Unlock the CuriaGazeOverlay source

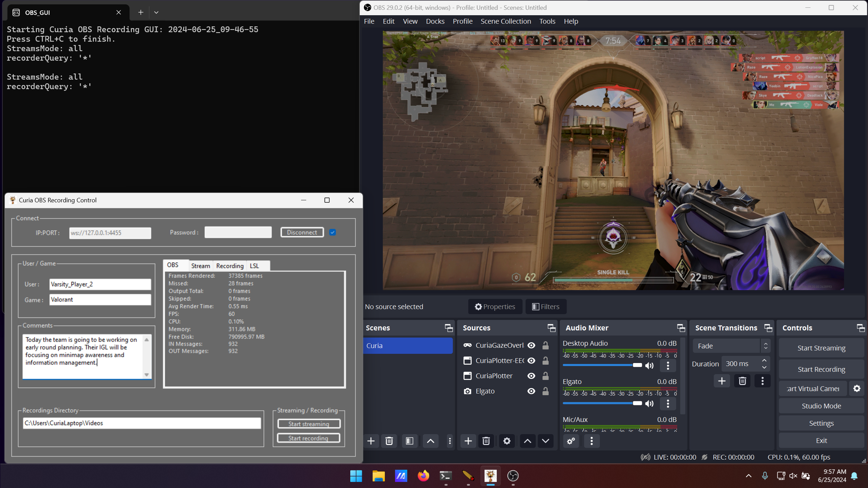[545, 345]
